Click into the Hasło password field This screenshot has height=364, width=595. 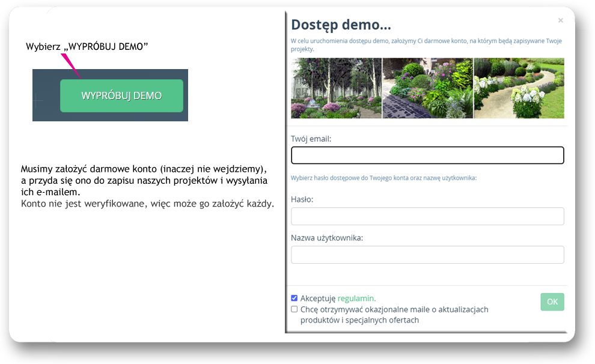coord(427,216)
